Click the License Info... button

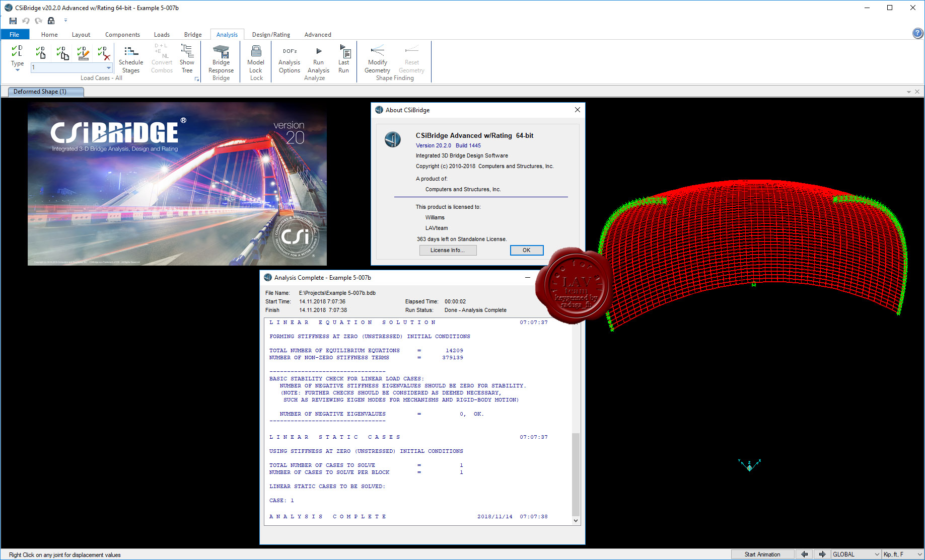(448, 250)
